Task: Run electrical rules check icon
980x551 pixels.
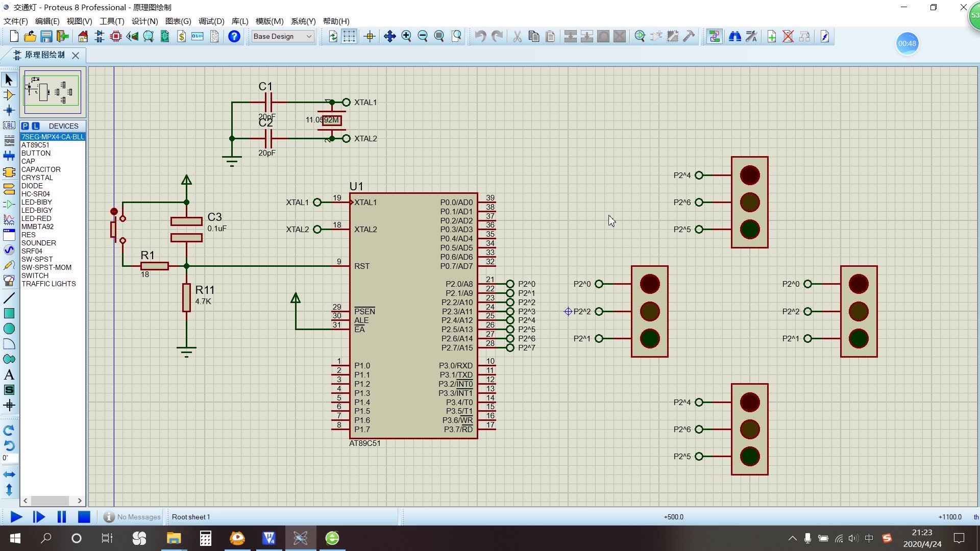Action: pyautogui.click(x=825, y=36)
